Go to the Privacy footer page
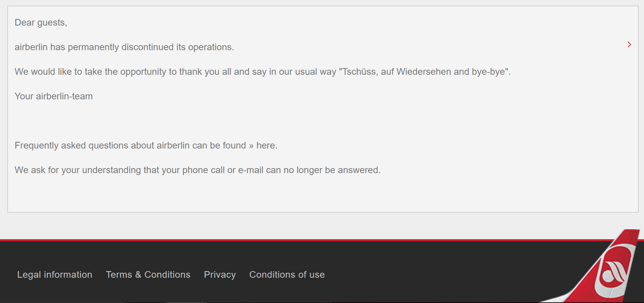644x303 pixels. pos(220,274)
